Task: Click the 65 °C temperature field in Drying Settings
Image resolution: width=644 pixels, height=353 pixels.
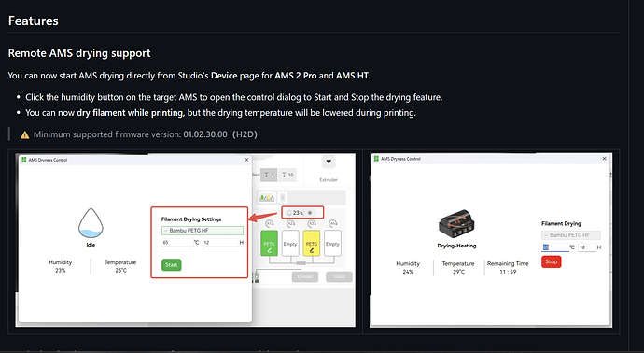Action: (x=177, y=243)
